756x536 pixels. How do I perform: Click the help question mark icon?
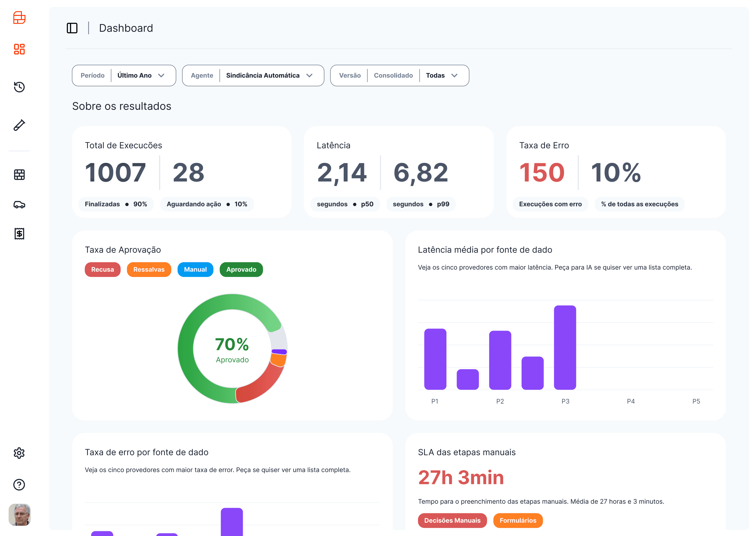tap(19, 484)
